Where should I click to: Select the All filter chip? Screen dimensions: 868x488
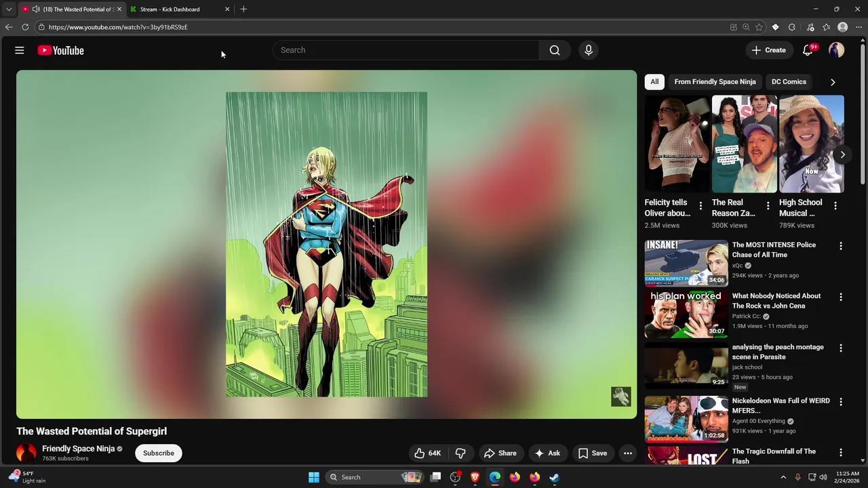654,82
